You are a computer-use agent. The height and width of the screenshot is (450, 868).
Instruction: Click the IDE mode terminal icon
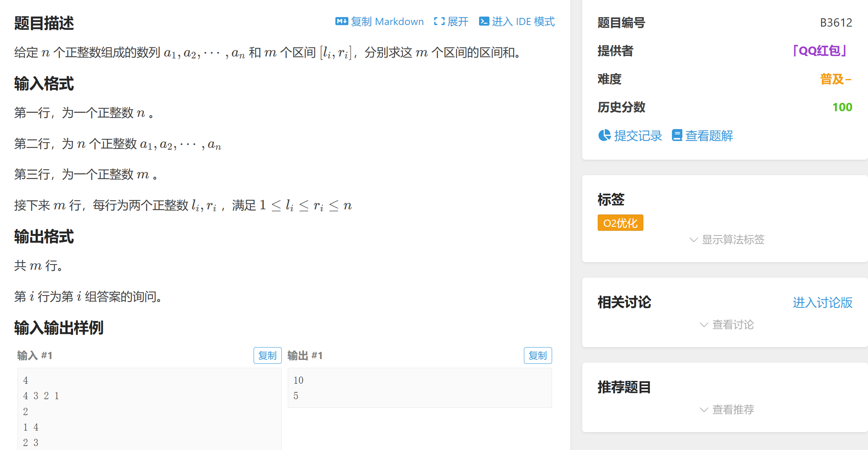[484, 21]
